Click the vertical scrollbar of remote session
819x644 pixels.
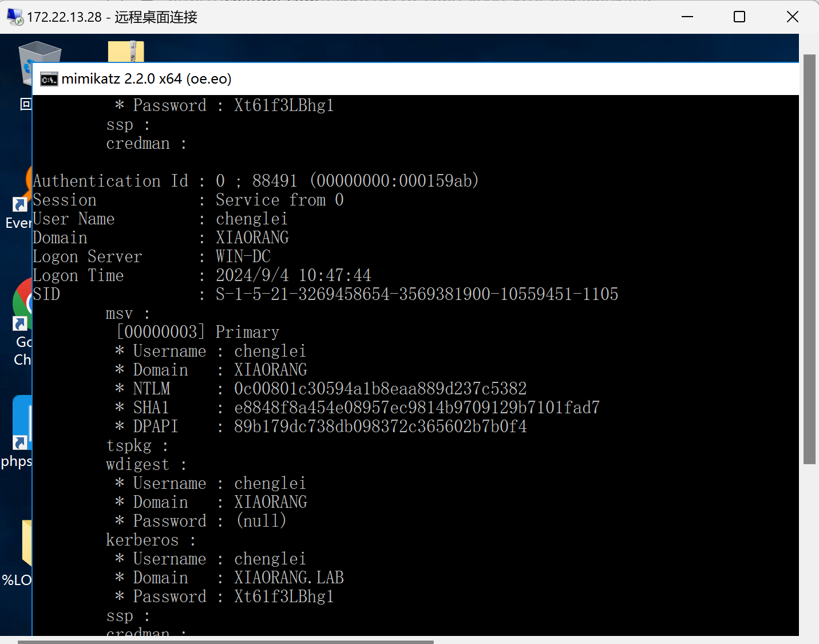(809, 259)
